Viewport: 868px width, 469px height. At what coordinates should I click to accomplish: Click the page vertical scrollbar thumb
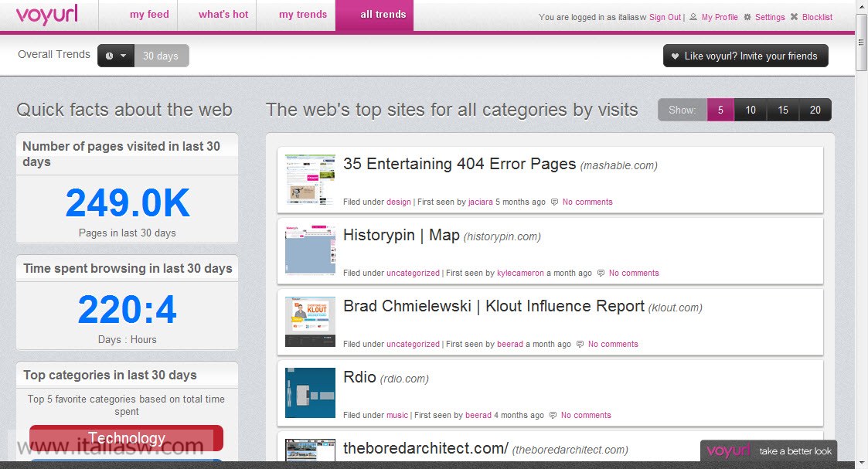(861, 43)
